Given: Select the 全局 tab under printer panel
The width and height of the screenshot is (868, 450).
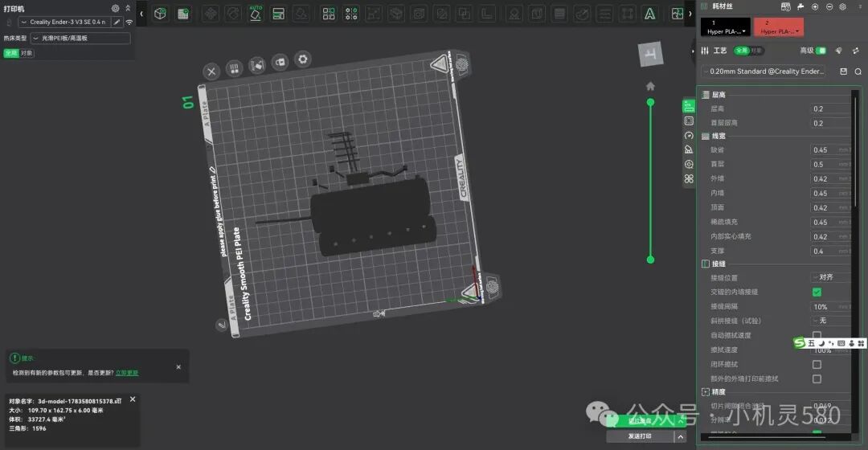Looking at the screenshot, I should pos(11,53).
